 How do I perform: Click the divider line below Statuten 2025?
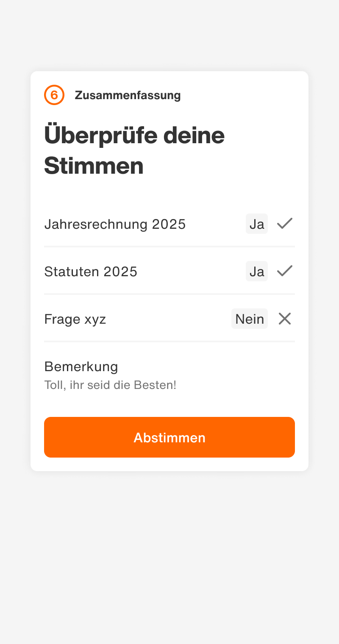coord(169,294)
